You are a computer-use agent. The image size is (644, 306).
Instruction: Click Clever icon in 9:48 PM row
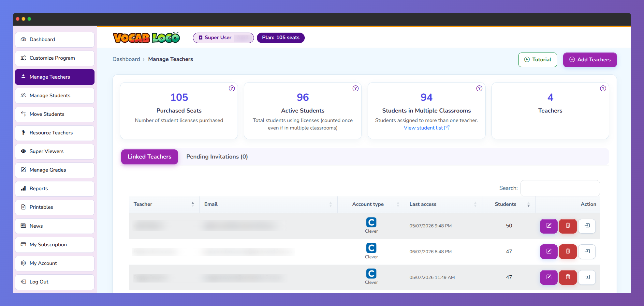[371, 222]
